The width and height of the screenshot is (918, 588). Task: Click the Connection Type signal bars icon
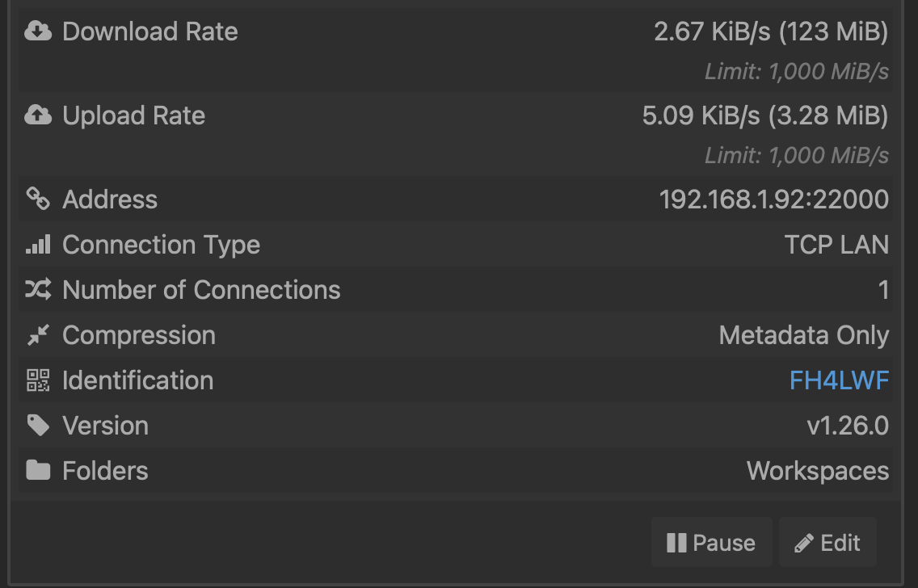click(x=38, y=245)
